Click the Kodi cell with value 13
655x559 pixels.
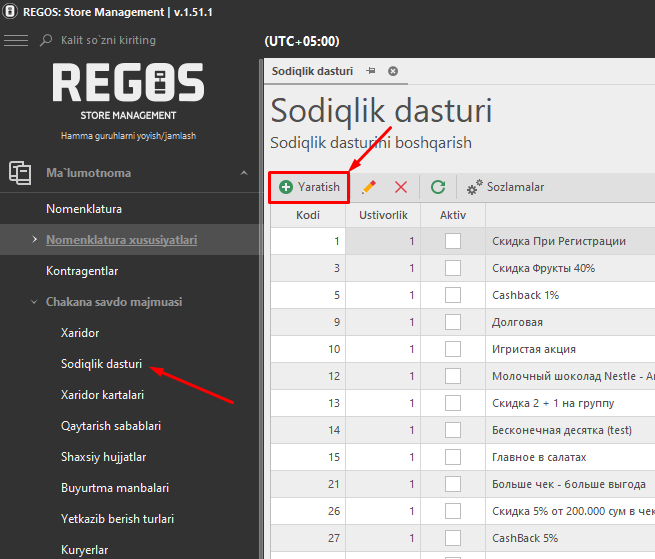[x=308, y=403]
